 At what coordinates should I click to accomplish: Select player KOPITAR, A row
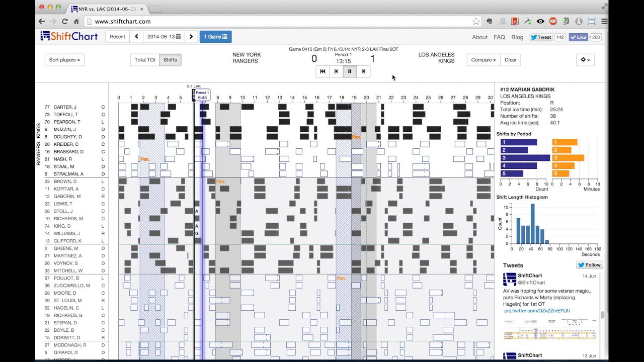(x=75, y=189)
